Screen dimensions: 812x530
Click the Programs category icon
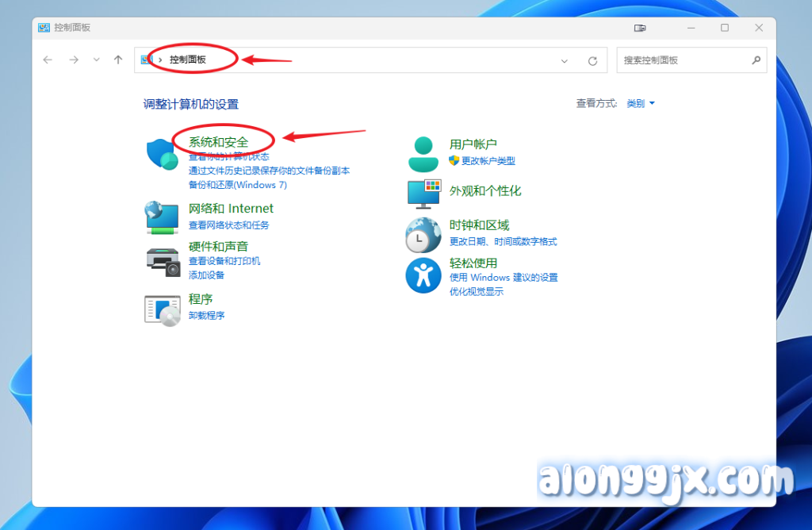point(163,309)
